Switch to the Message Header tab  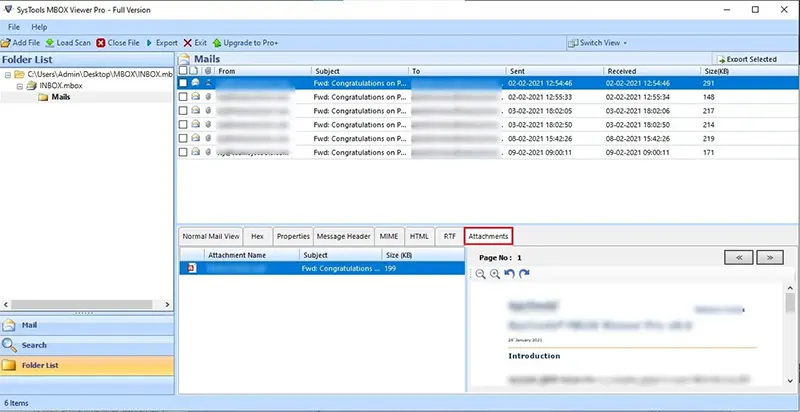344,236
